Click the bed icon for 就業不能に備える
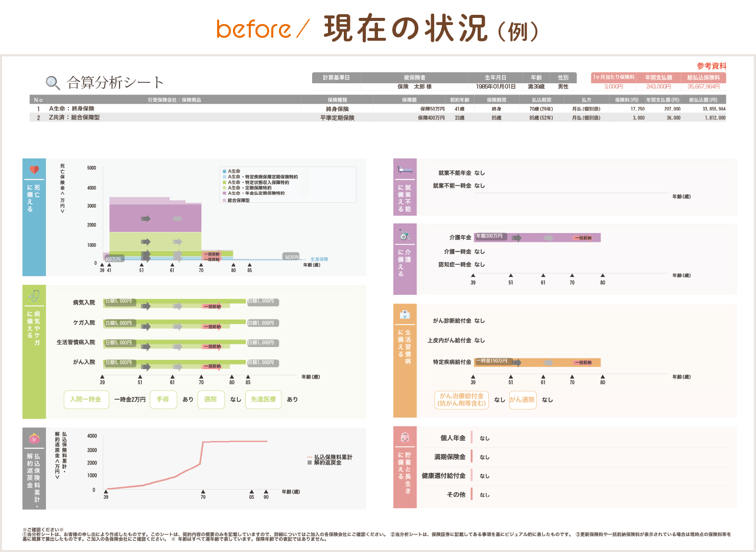 click(405, 169)
